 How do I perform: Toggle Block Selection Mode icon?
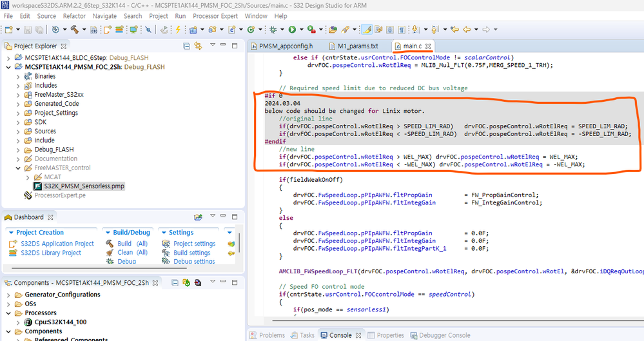coord(390,30)
